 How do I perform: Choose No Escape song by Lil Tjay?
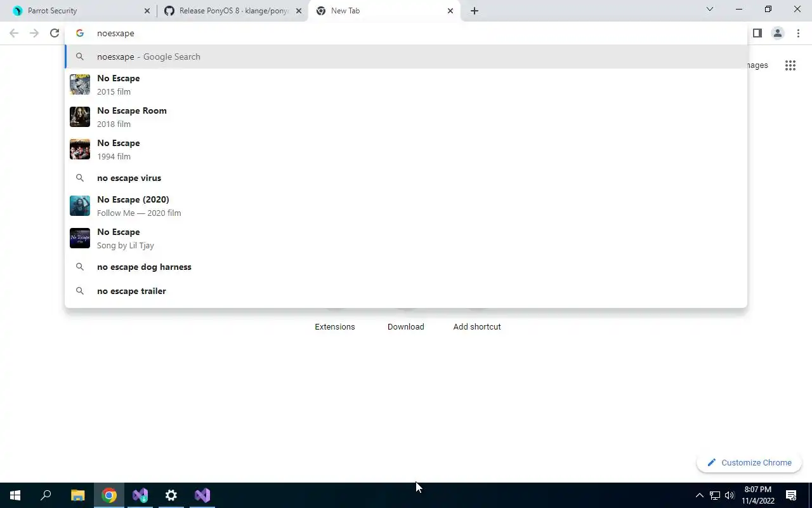pos(406,238)
